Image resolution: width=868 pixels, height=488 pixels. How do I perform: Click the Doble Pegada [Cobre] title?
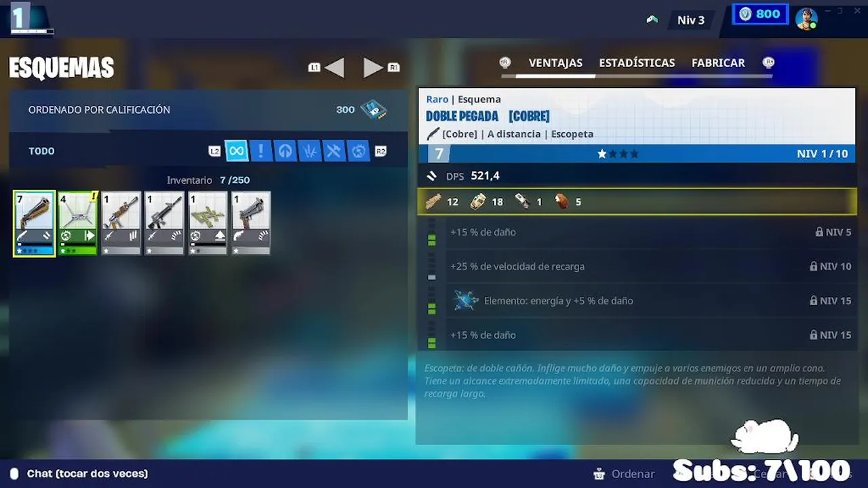tap(488, 117)
